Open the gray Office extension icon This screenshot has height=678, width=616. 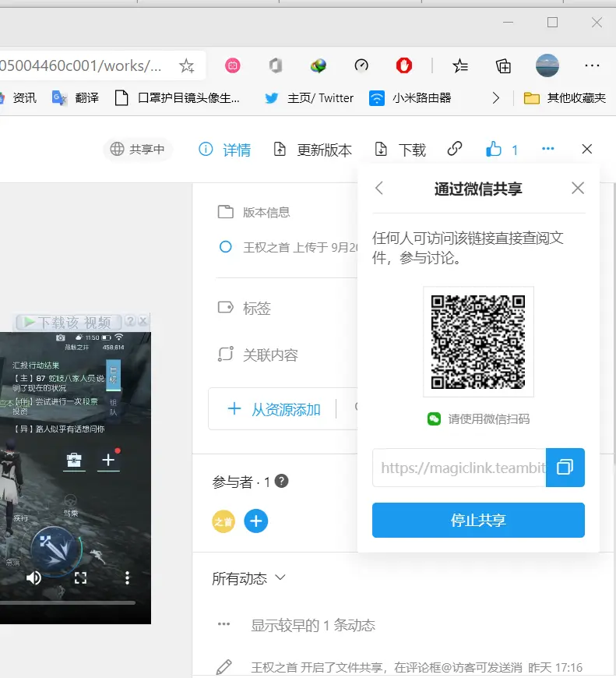point(276,65)
